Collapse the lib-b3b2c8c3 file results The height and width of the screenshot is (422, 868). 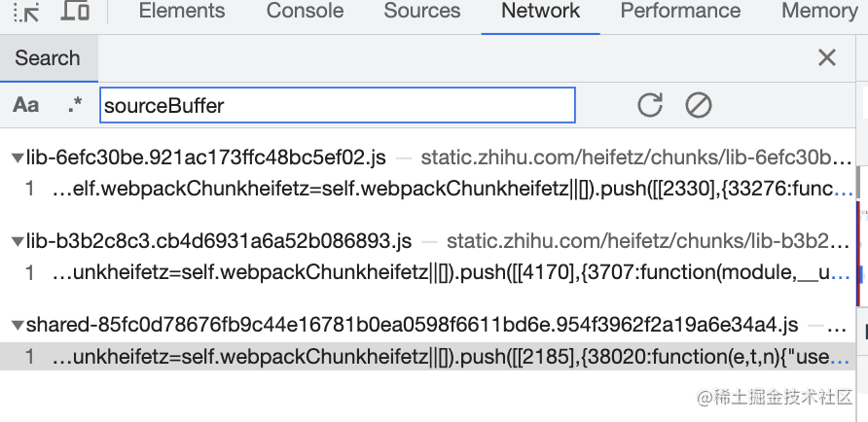click(x=17, y=241)
